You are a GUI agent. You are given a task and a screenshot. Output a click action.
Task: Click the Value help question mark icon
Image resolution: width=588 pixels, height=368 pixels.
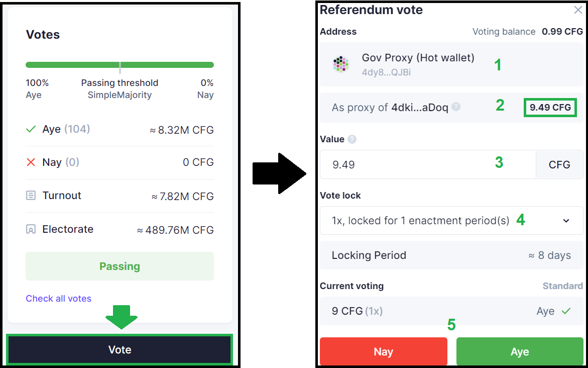click(352, 139)
